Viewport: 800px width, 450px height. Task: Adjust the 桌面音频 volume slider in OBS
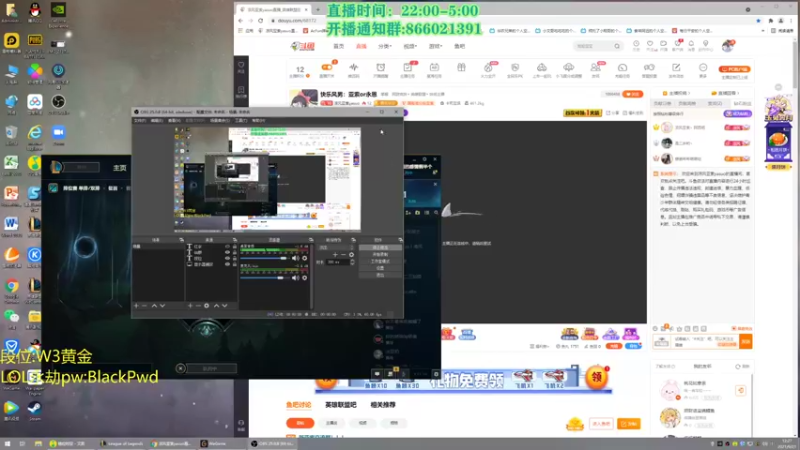click(x=264, y=259)
